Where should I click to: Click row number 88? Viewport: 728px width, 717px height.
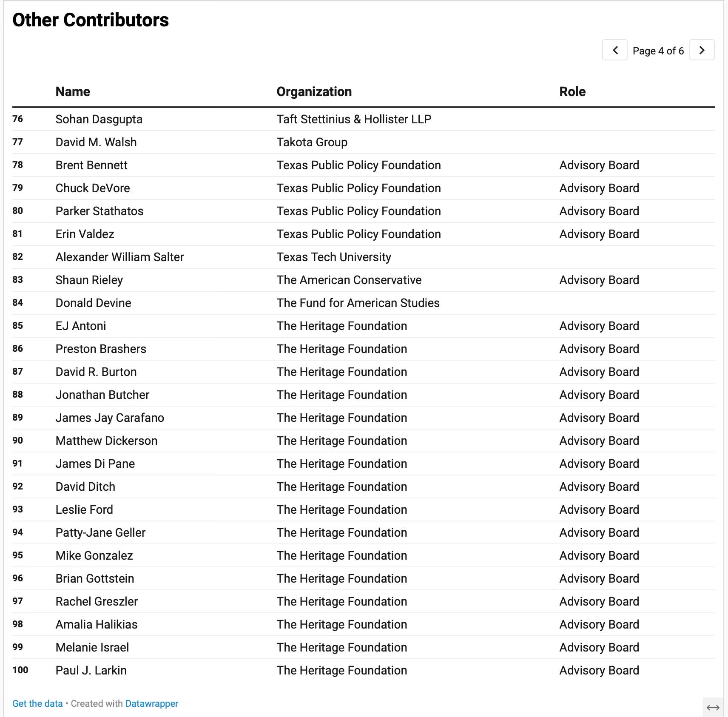[18, 394]
